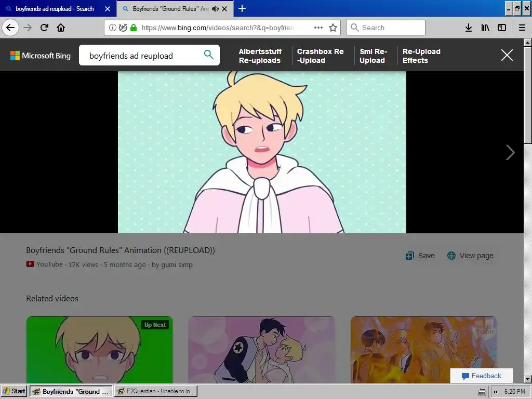Click the '17K views' text

click(83, 264)
